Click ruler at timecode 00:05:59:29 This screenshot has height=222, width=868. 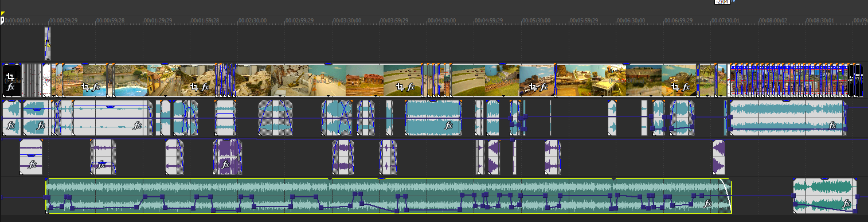584,20
